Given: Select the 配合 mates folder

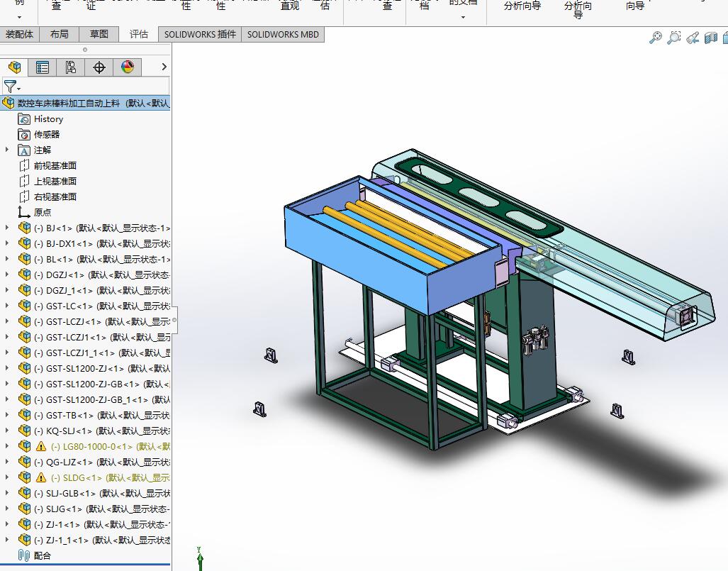Looking at the screenshot, I should tap(34, 555).
